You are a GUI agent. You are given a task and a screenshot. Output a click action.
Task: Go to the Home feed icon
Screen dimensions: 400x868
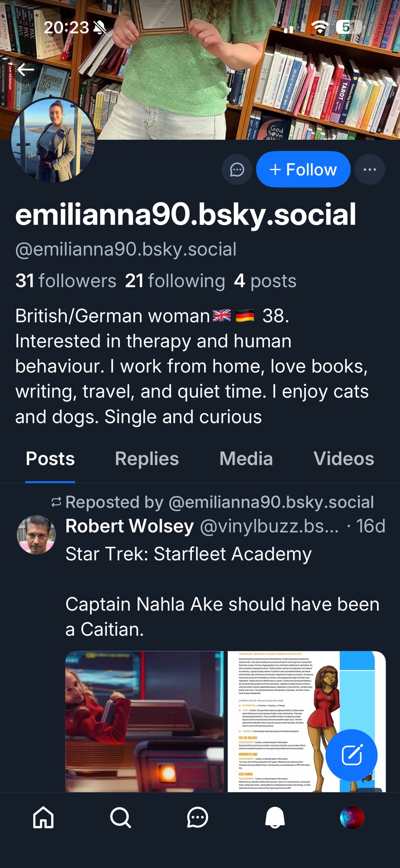[x=43, y=818]
